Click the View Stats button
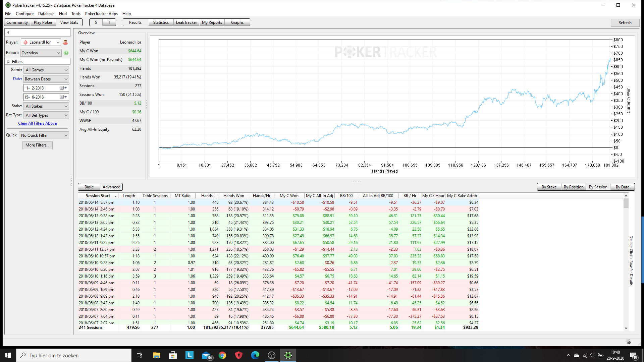Viewport: 644px width, 362px height. point(69,22)
